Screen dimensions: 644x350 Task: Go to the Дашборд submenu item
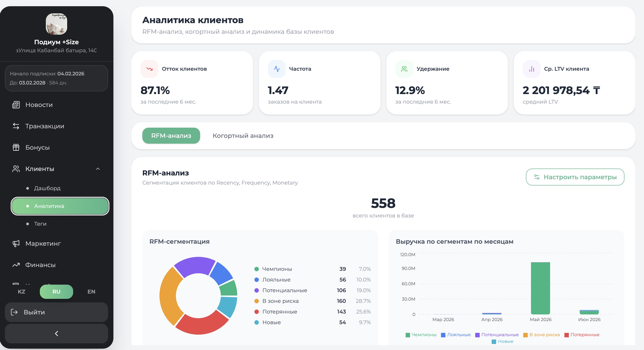pos(60,188)
